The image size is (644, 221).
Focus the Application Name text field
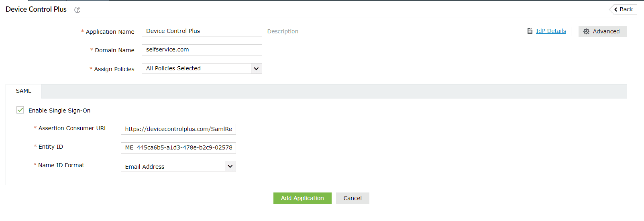tap(202, 31)
